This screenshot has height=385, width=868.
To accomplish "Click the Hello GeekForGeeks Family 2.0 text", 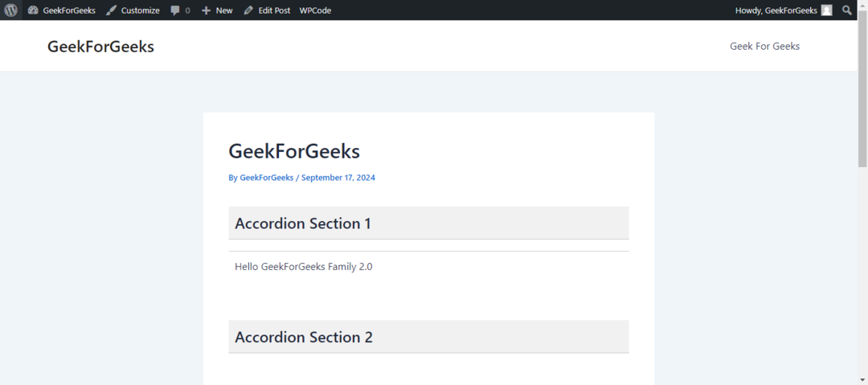I will [303, 267].
